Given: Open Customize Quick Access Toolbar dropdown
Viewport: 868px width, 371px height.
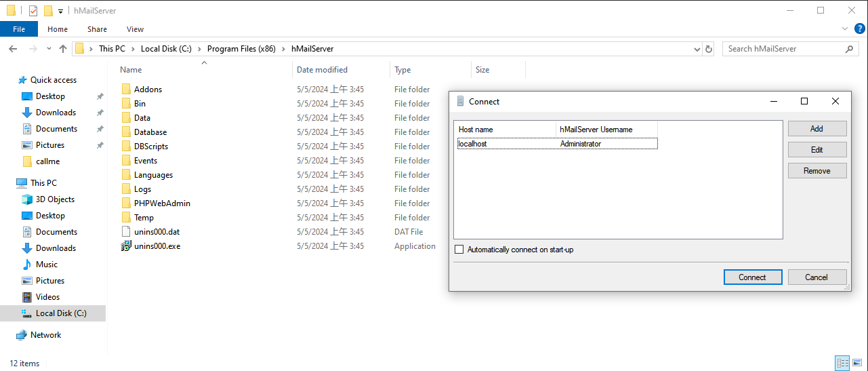Looking at the screenshot, I should coord(60,11).
